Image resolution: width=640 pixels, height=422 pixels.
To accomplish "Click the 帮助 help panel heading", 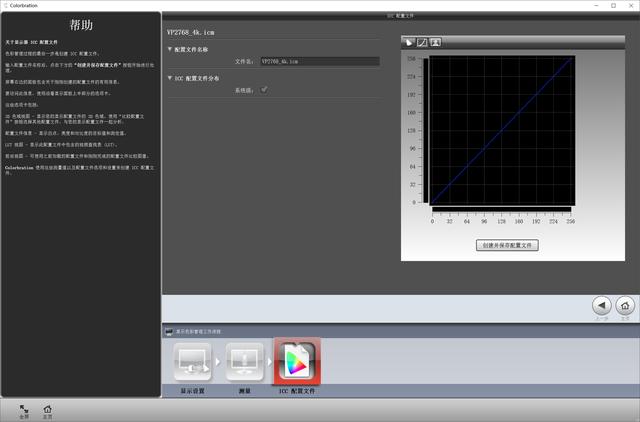I will tap(81, 25).
